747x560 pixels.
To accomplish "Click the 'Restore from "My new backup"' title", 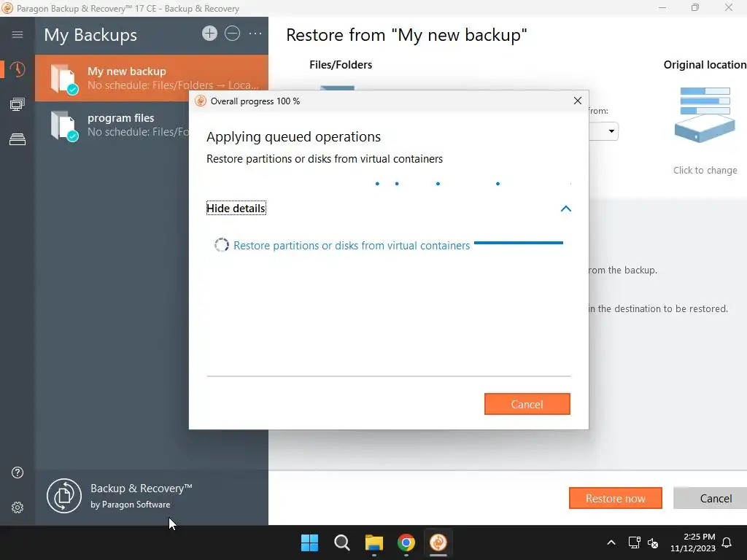I will click(x=406, y=35).
